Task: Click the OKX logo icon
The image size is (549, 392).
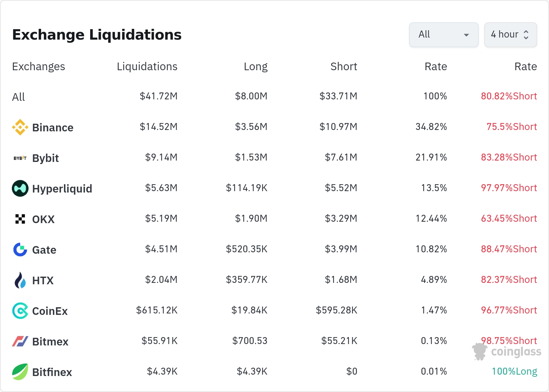Action: 20,219
